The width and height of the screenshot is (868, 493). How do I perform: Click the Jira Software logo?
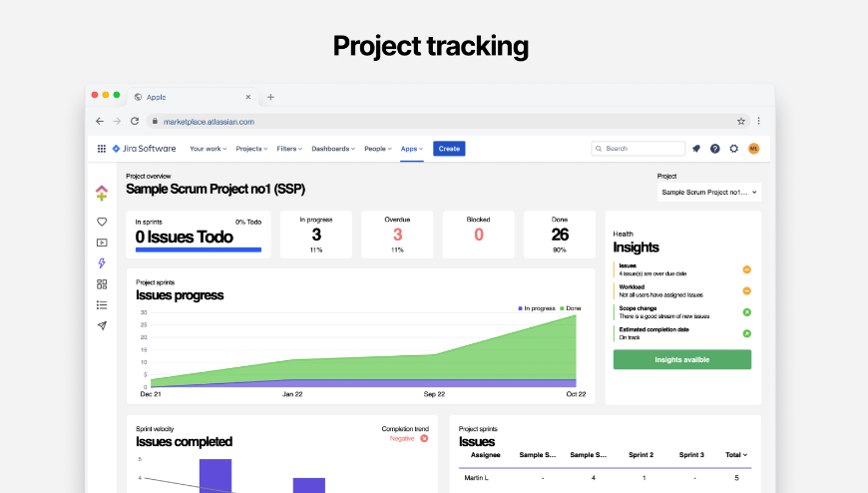pyautogui.click(x=144, y=149)
